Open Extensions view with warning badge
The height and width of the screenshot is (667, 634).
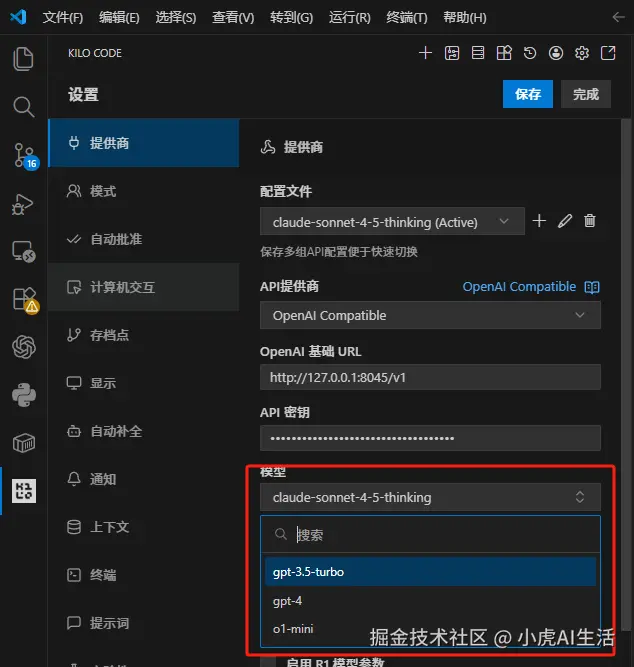25,299
